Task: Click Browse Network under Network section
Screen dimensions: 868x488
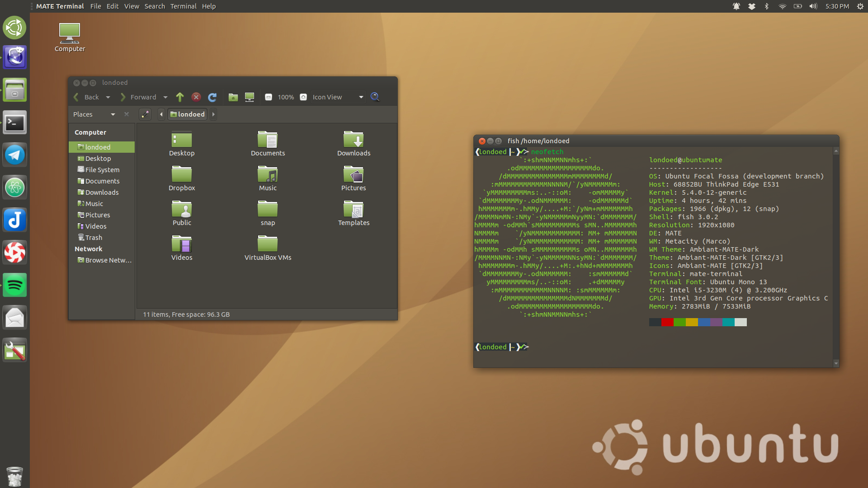Action: 104,260
